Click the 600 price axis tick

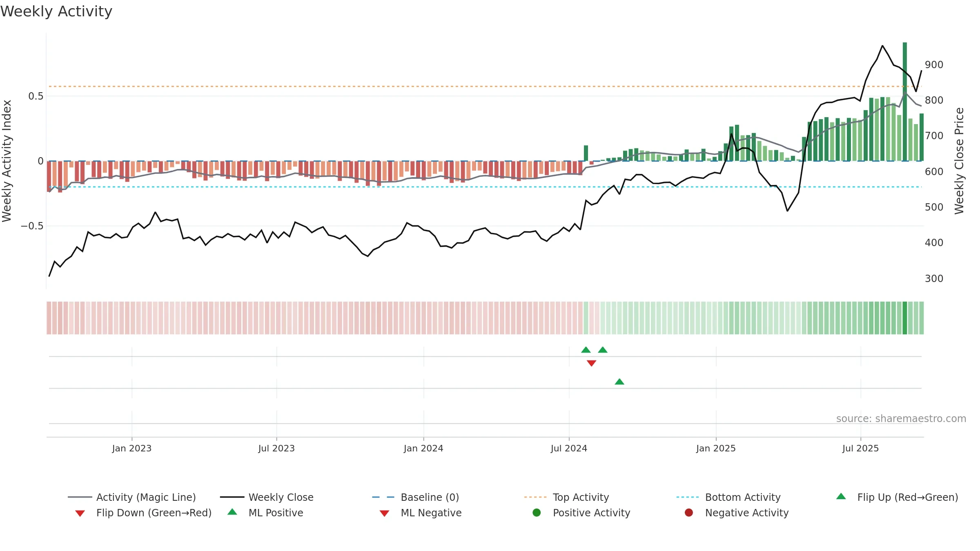coord(934,171)
